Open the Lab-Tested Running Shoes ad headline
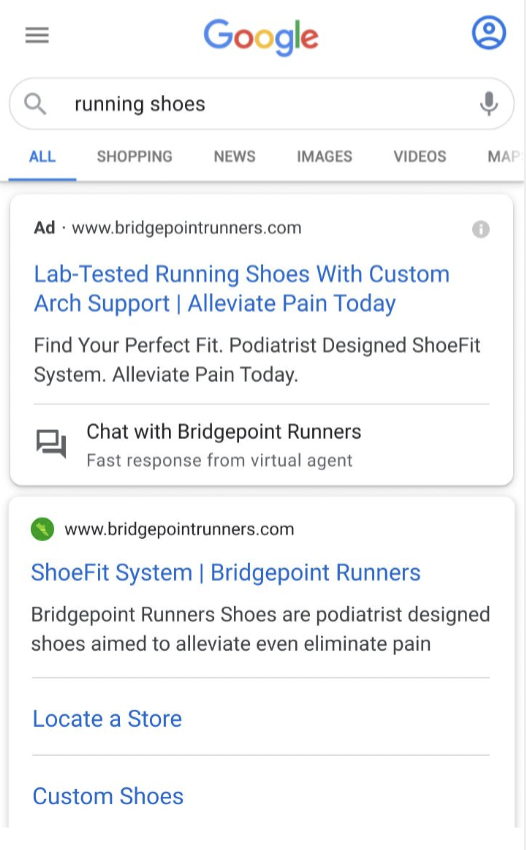The width and height of the screenshot is (526, 850). coord(242,288)
